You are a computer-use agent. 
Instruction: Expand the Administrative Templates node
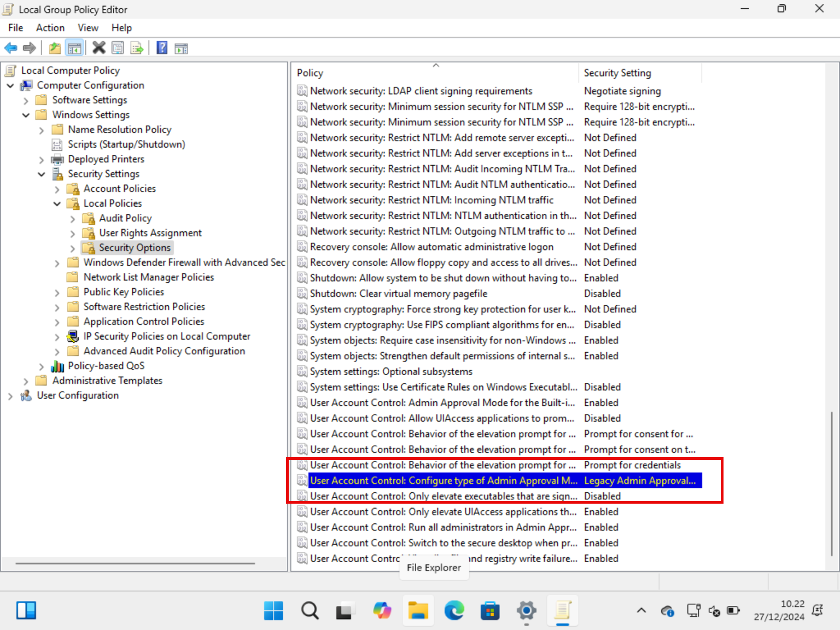26,381
